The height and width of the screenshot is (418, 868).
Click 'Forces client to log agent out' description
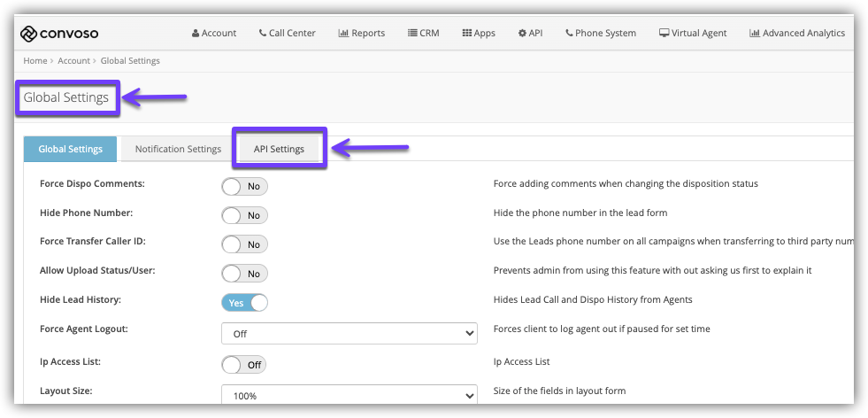602,329
